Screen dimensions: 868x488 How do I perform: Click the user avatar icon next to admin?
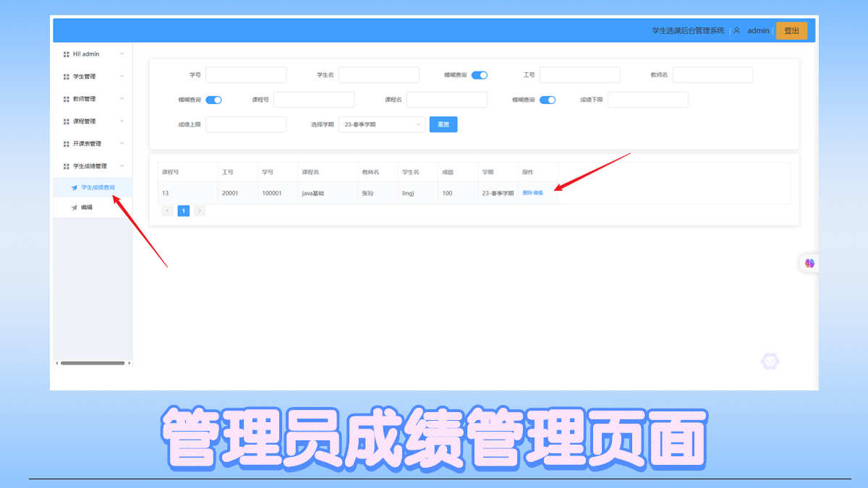pos(736,30)
